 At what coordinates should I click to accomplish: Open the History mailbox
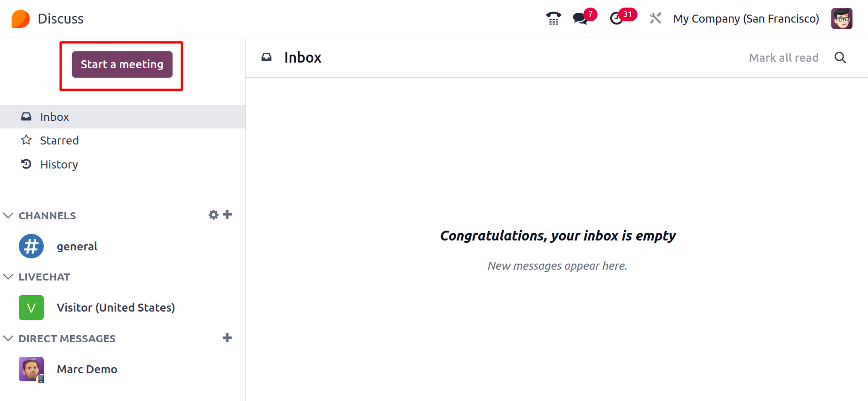59,164
